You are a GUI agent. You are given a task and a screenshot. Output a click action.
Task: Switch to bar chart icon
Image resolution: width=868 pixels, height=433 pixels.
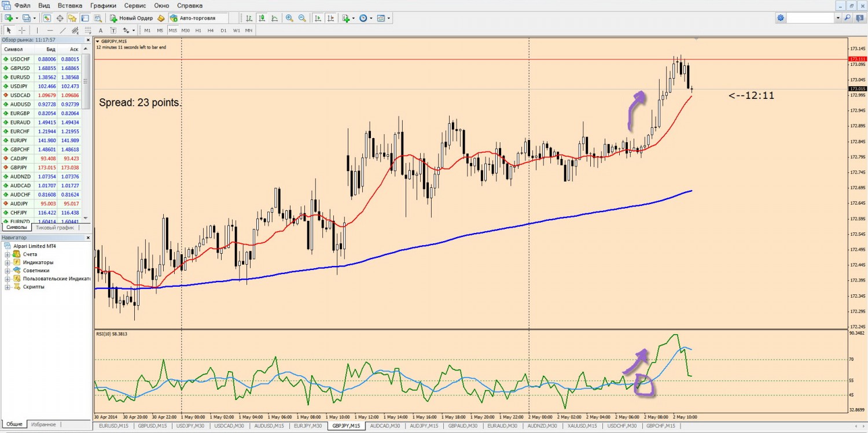point(249,18)
